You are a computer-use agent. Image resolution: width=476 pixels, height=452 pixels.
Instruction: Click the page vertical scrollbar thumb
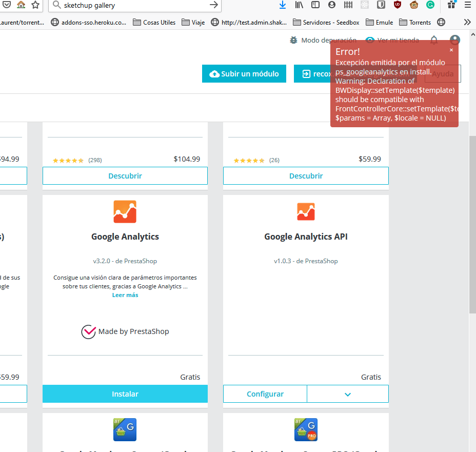(x=472, y=225)
